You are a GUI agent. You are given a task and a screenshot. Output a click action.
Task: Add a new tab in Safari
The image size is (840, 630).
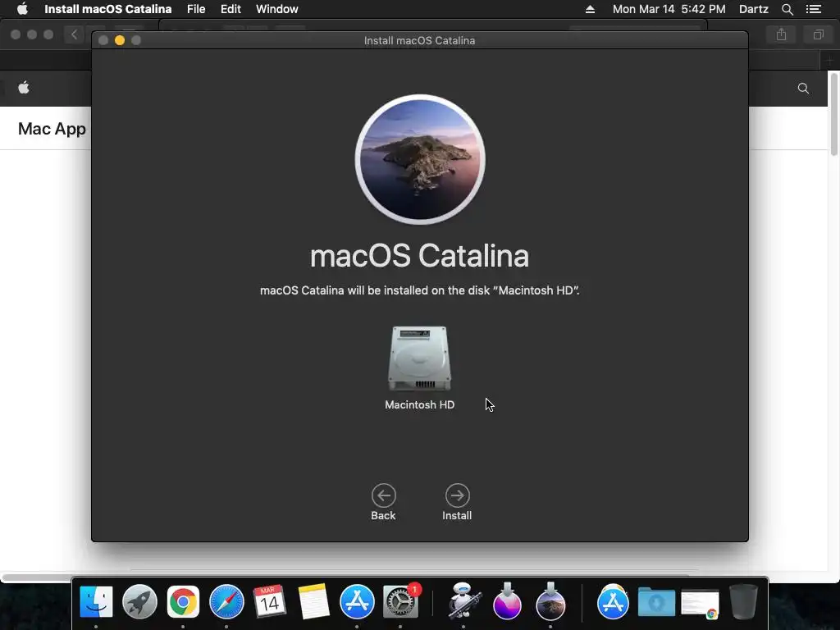[x=830, y=61]
